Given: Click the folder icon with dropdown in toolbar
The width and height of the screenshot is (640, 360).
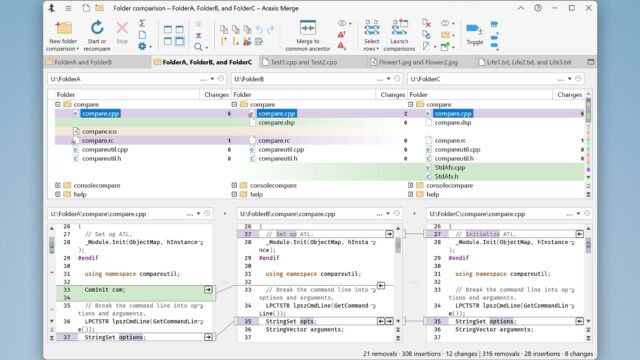Looking at the screenshot, I should (x=445, y=35).
